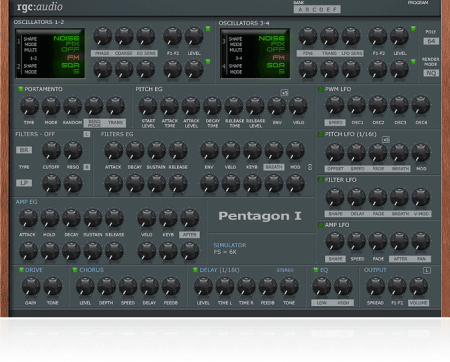This screenshot has width=450, height=362.
Task: Toggle the Pitch LFO LED
Action: [321, 134]
